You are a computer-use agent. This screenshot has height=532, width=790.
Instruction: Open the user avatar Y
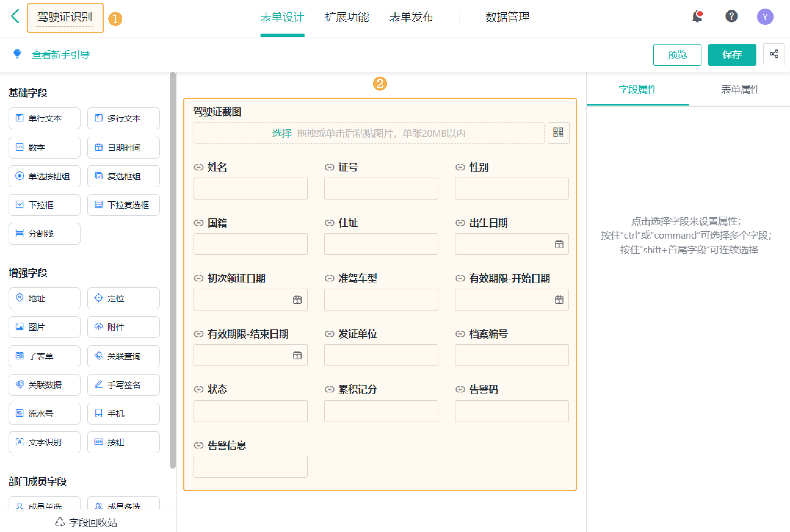point(765,17)
